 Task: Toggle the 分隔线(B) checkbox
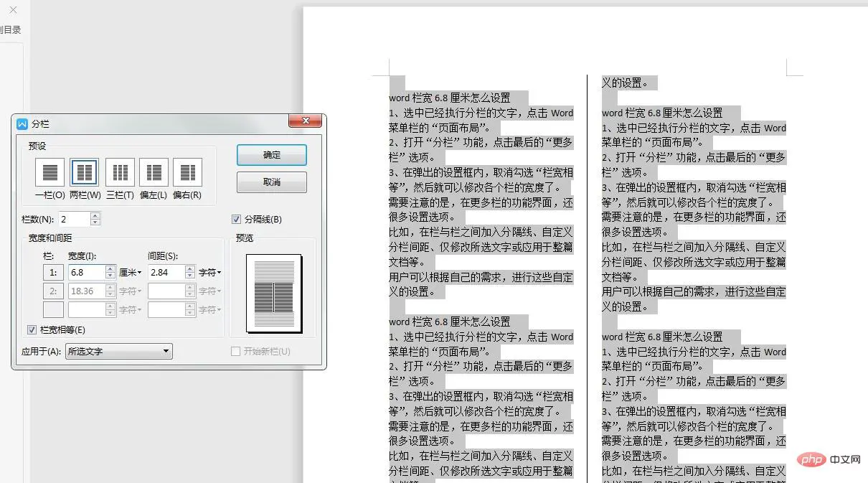[237, 220]
